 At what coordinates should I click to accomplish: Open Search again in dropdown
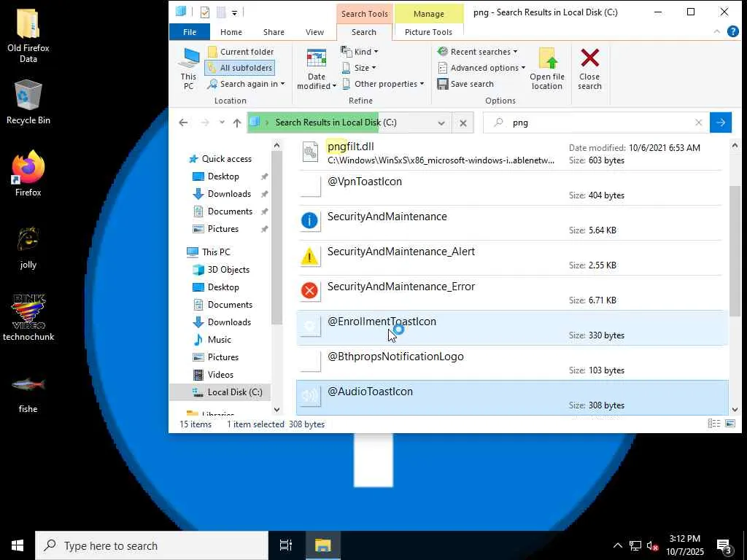pyautogui.click(x=246, y=84)
